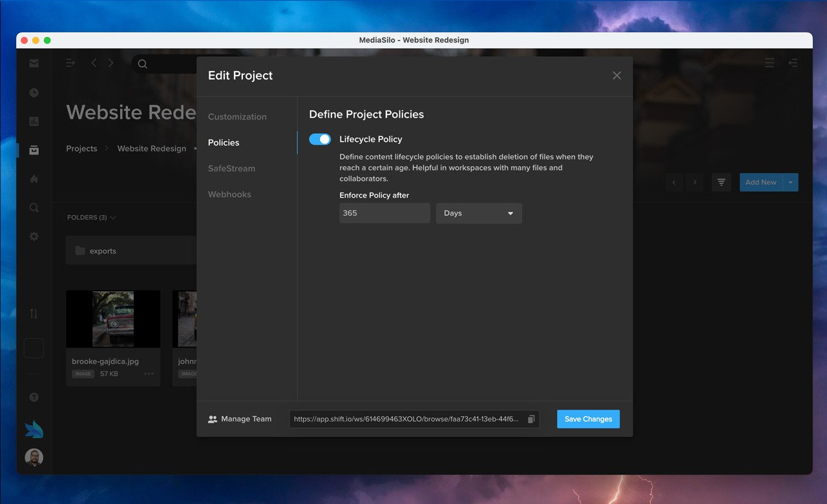Open the inbox mail icon in sidebar
Screen dimensions: 827x504
coord(34,63)
